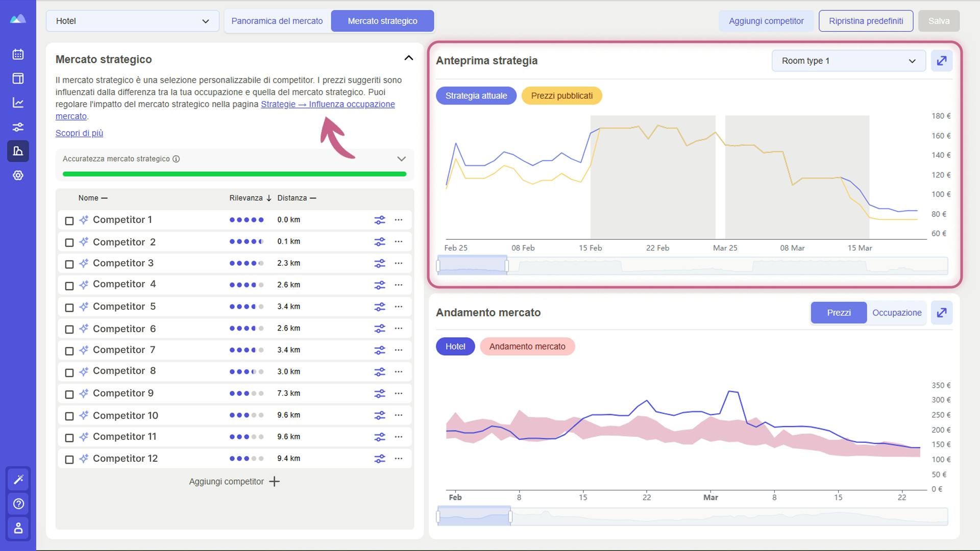Collapse the Mercato strategico section

[x=408, y=58]
